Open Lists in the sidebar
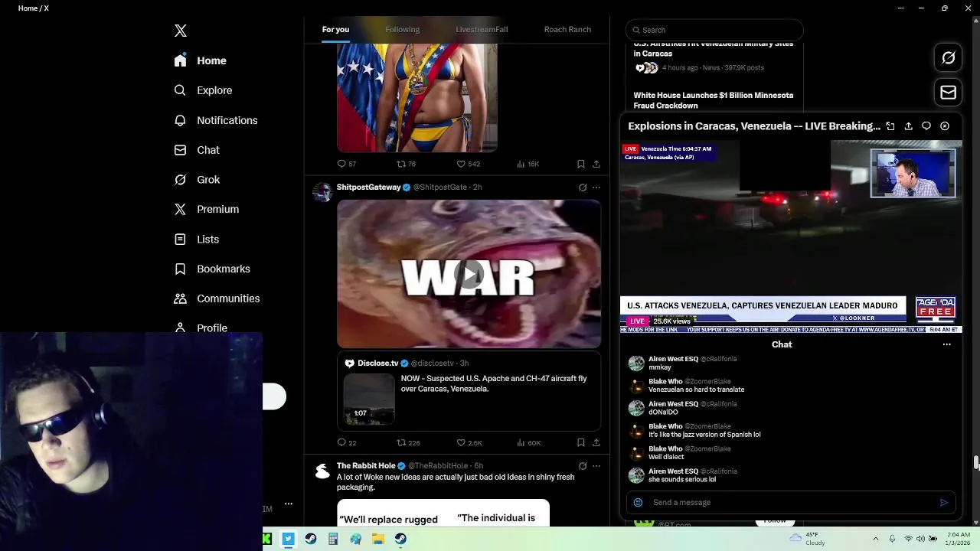 click(197, 240)
